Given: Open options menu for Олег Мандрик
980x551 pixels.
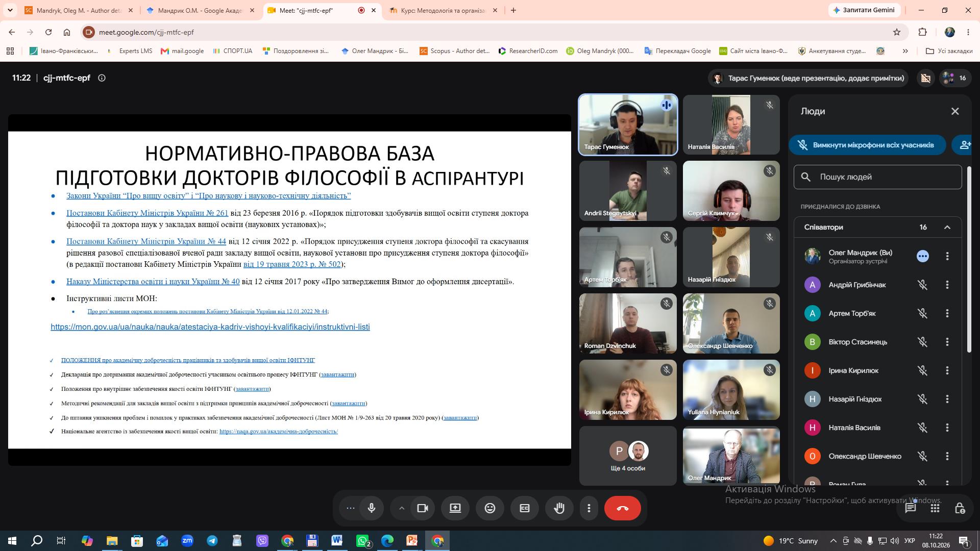Looking at the screenshot, I should [947, 256].
